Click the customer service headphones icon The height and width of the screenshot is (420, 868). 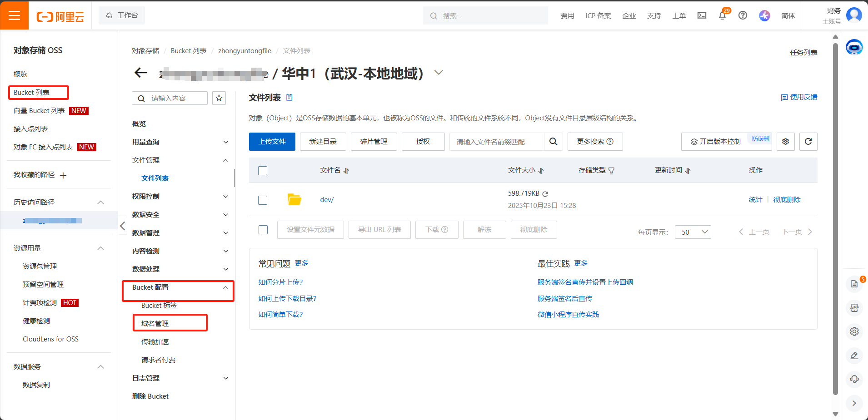click(854, 380)
